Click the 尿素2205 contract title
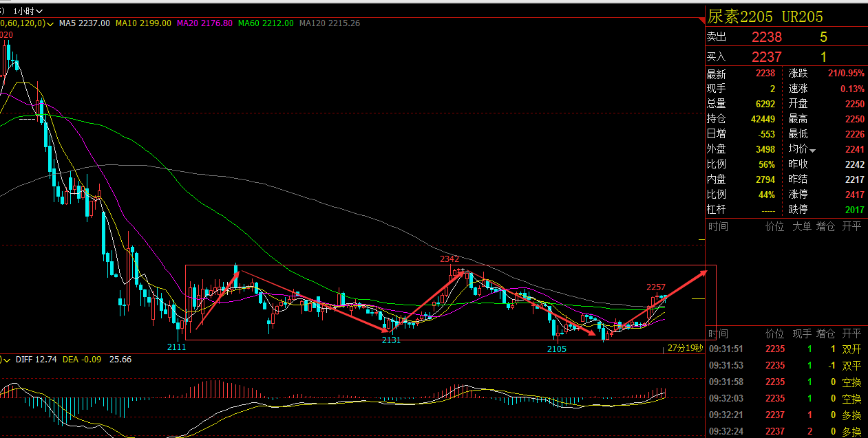 coord(740,16)
